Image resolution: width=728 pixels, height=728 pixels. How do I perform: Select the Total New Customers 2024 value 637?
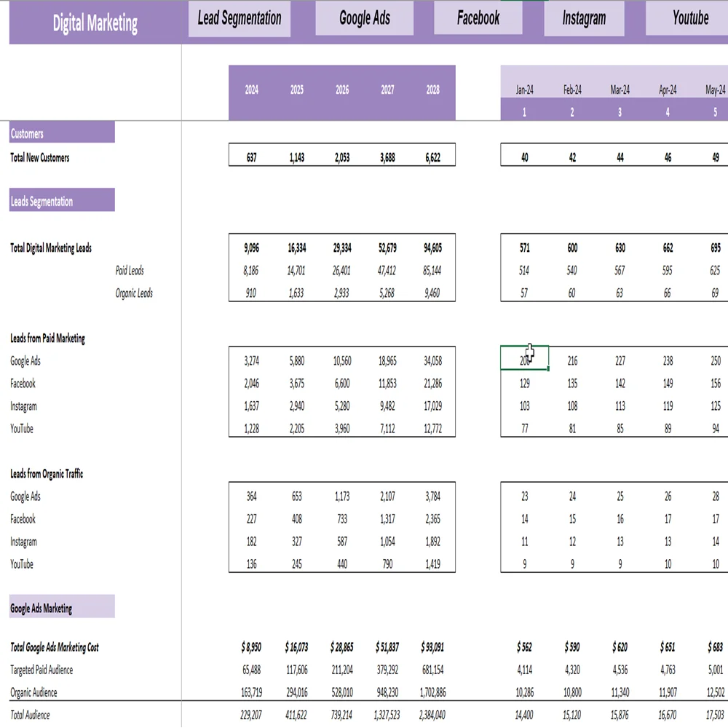pos(251,157)
